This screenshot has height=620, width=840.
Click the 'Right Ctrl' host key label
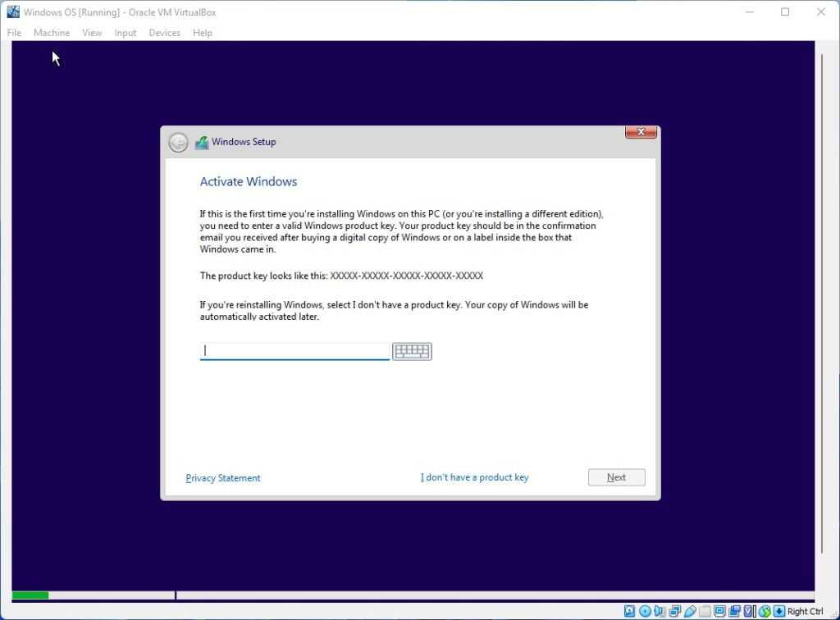806,611
